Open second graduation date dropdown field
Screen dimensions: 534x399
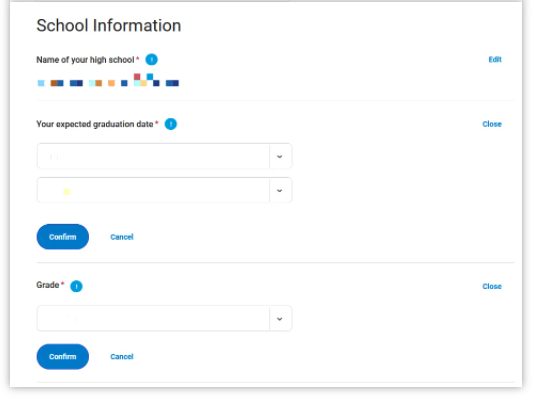coord(164,190)
